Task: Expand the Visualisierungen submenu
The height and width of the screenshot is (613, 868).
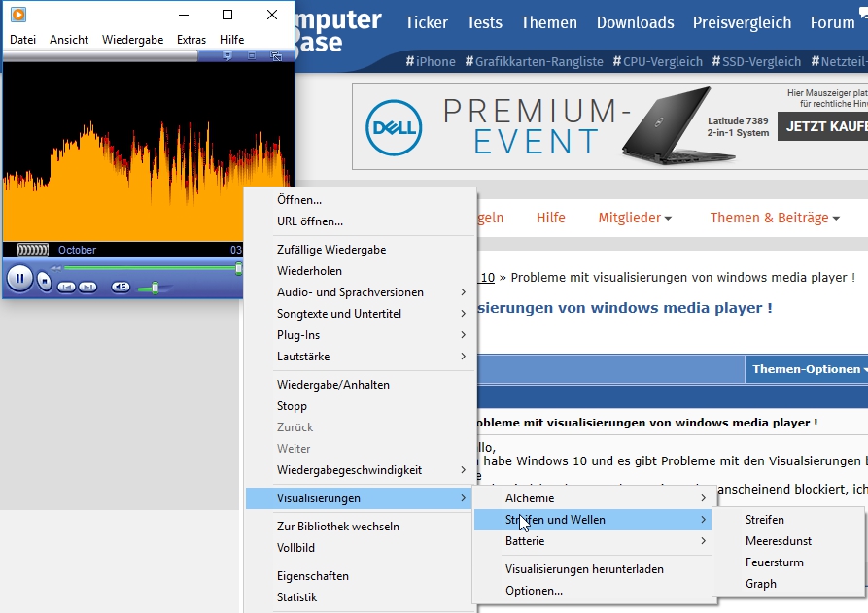Action: pyautogui.click(x=359, y=498)
